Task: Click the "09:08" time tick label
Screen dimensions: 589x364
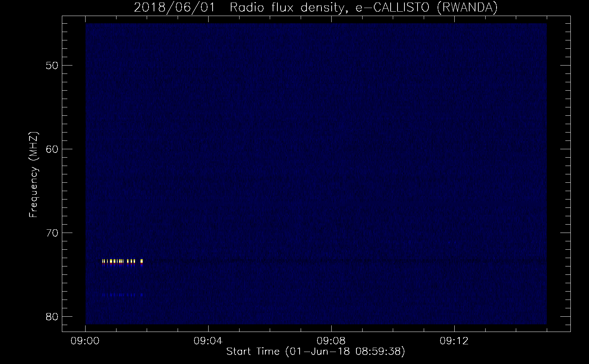Action: 331,341
